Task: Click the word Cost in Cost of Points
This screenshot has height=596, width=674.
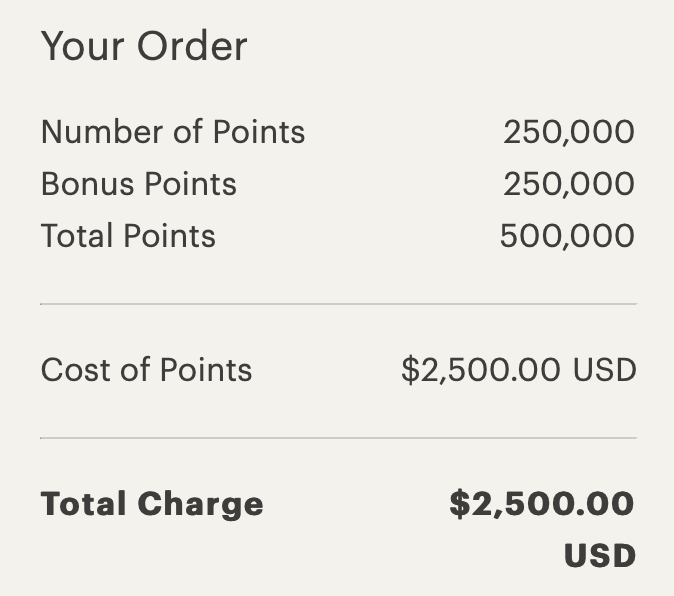Action: pyautogui.click(x=77, y=370)
